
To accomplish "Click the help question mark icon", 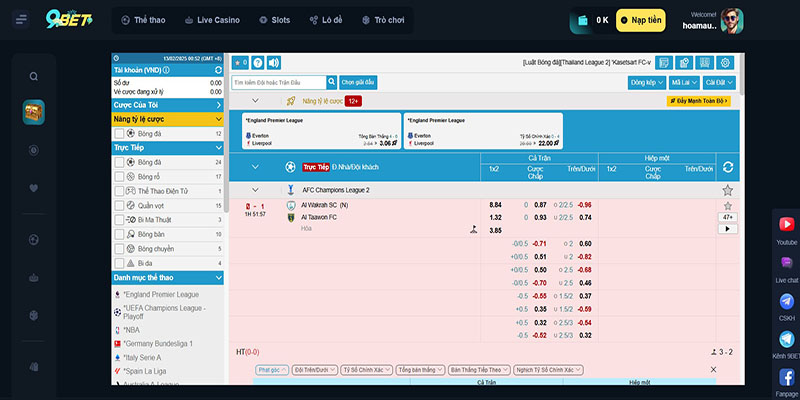I will click(x=257, y=63).
